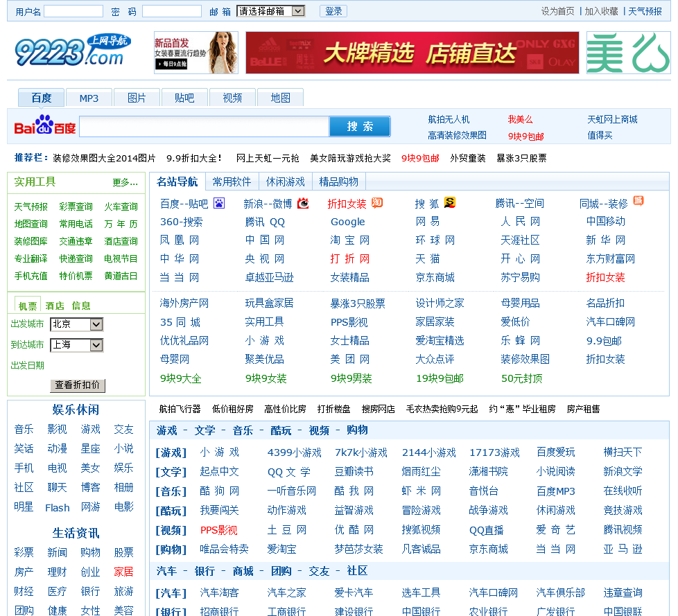Click the 用户名 username input field
678x616 pixels.
tap(73, 11)
